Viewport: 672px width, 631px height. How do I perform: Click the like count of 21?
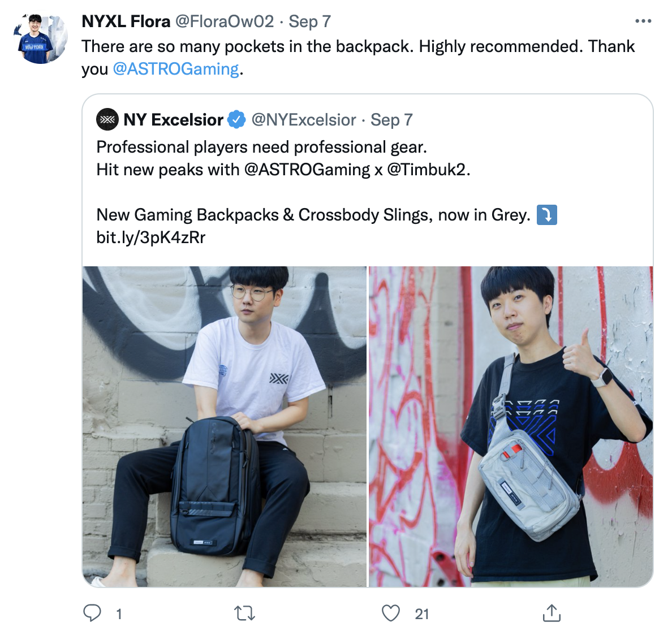pyautogui.click(x=422, y=614)
